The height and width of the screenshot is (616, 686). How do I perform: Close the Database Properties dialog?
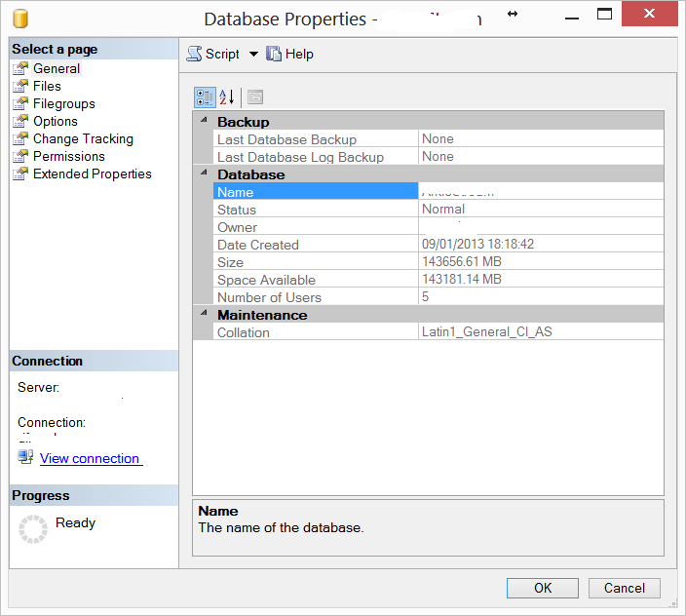pos(649,14)
